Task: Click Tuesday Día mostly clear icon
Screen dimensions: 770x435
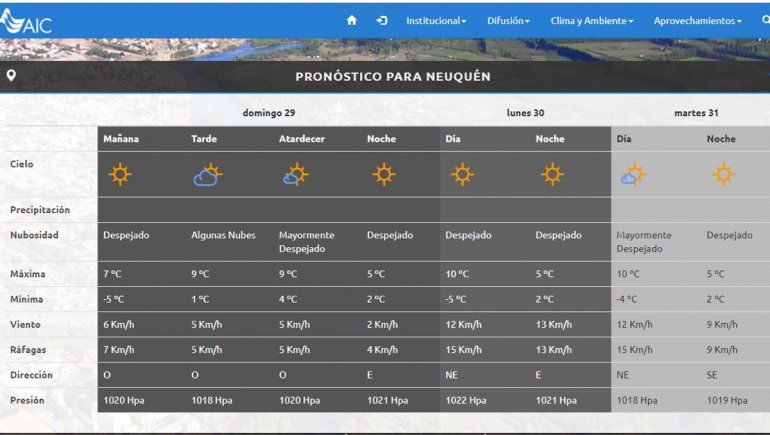Action: [632, 175]
